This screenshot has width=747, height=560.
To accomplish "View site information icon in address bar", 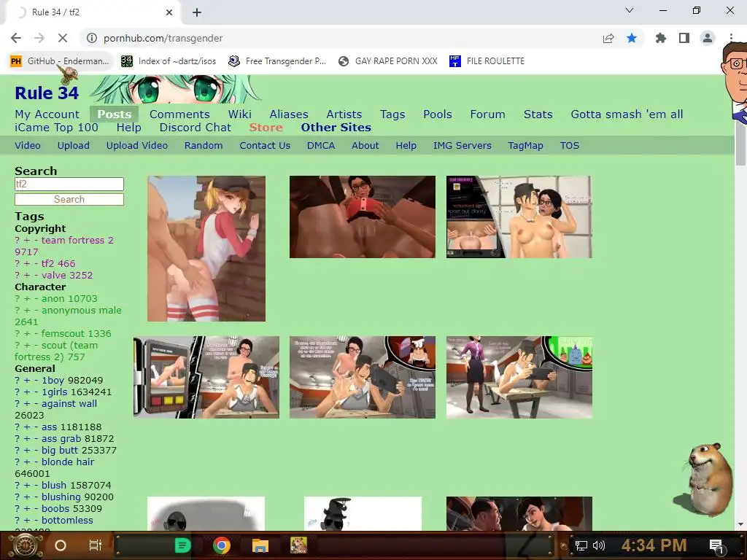I will click(92, 38).
